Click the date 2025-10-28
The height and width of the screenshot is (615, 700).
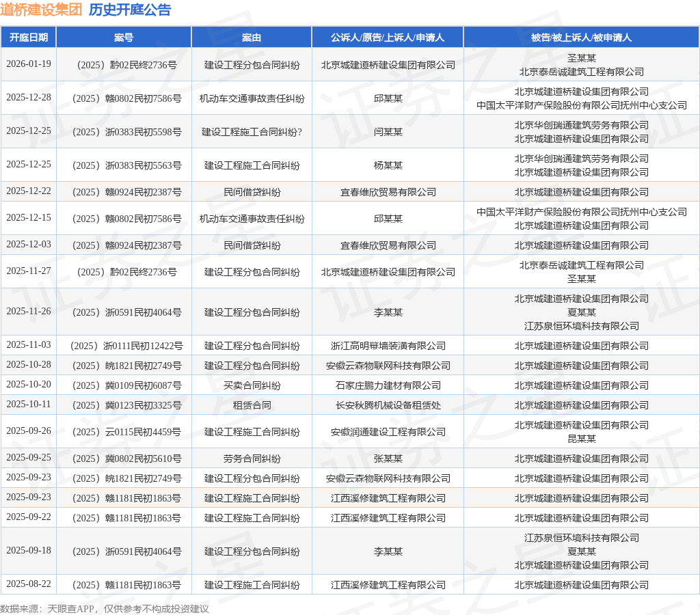point(29,365)
